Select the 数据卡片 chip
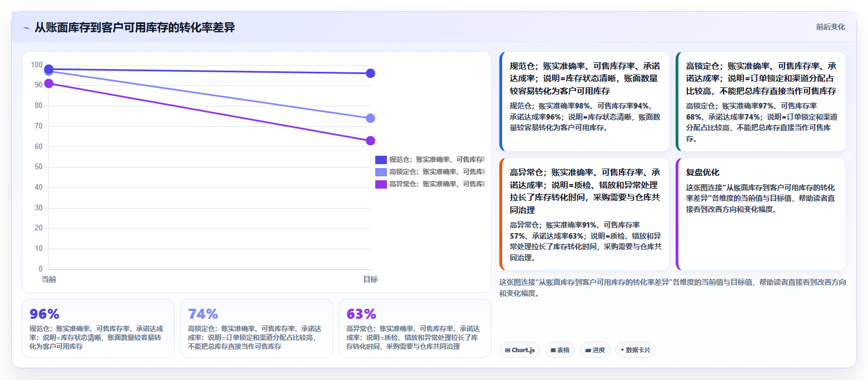The height and width of the screenshot is (380, 868). [635, 350]
